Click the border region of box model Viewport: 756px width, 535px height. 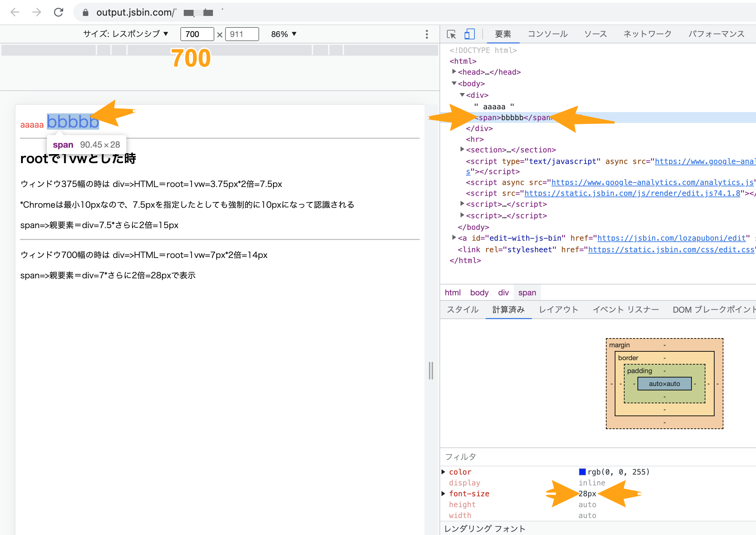(x=628, y=358)
